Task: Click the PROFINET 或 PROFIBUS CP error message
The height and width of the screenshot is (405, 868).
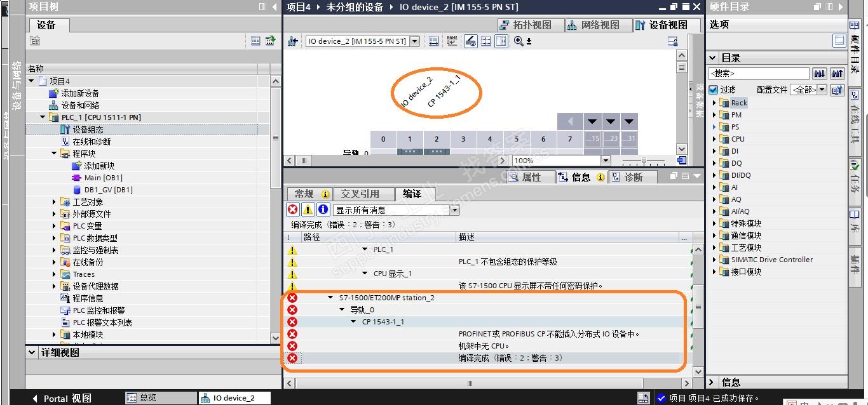Action: click(549, 334)
